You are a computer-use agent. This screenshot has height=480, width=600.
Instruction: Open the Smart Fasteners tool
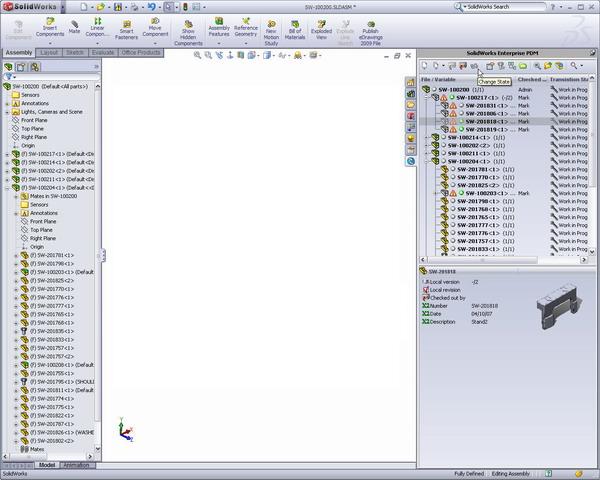[x=126, y=27]
